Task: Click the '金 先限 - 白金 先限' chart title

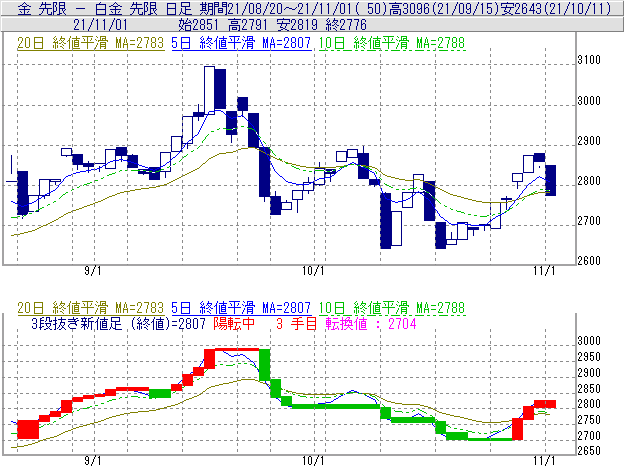Action: point(89,8)
